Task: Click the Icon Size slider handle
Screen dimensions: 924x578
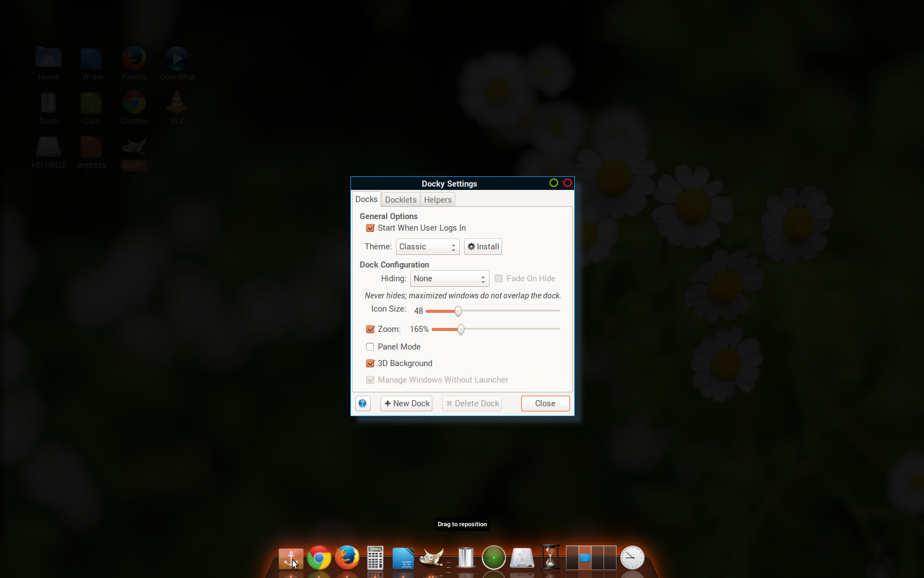Action: (x=458, y=311)
